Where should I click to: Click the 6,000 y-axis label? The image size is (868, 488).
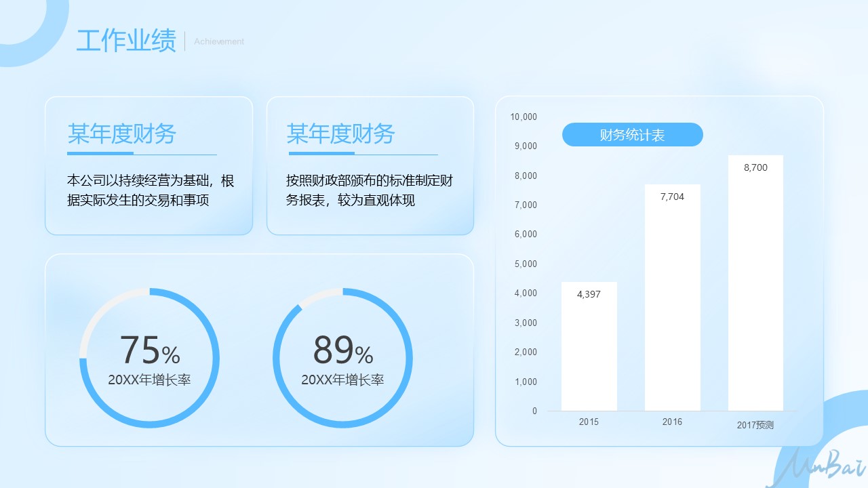point(526,234)
